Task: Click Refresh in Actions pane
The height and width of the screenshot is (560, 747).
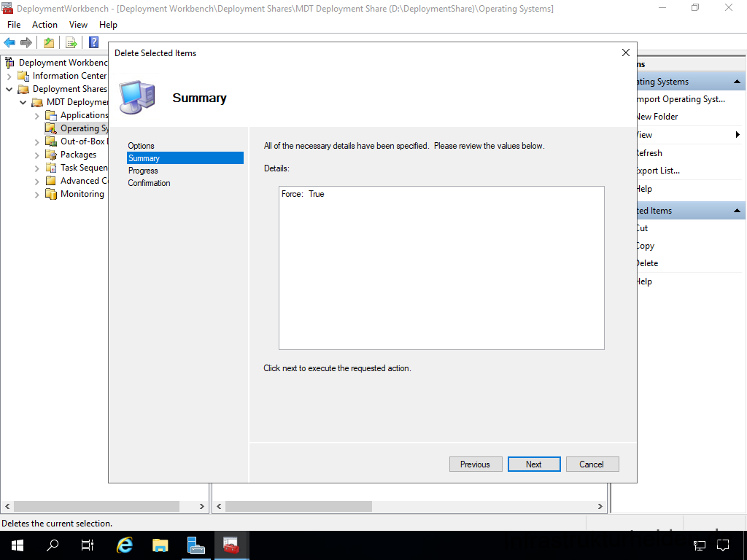Action: (x=649, y=153)
